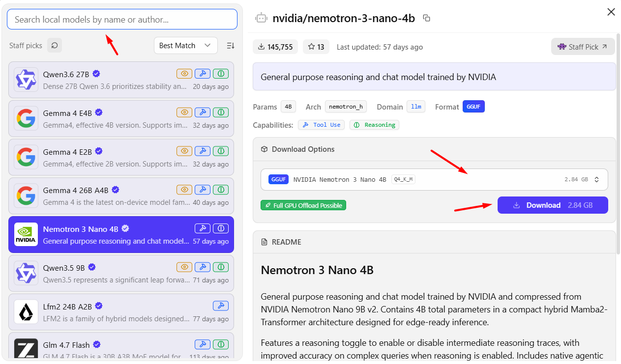621x364 pixels.
Task: Open the Q4_K_M quantization download option selector
Action: point(434,179)
